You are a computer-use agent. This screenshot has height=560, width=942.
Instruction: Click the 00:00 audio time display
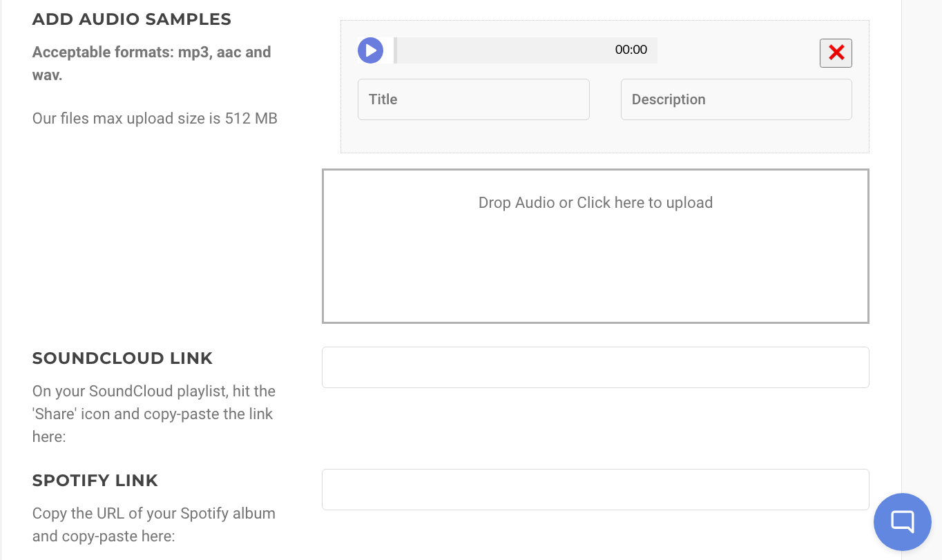click(x=631, y=50)
